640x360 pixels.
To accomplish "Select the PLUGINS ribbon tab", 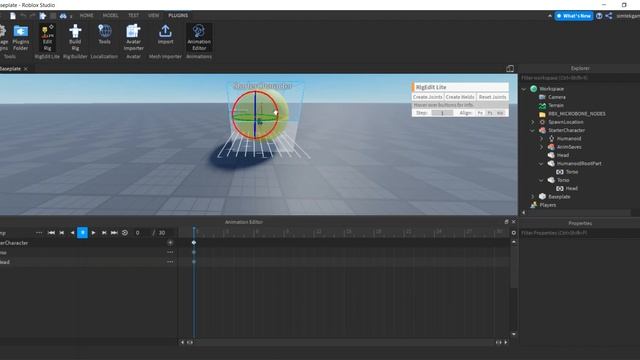I will click(178, 16).
